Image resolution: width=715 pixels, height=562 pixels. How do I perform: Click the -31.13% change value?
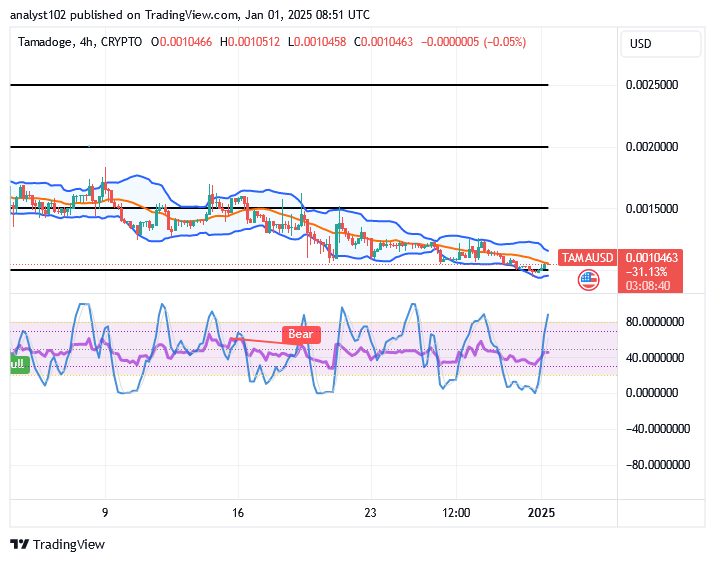coord(647,272)
